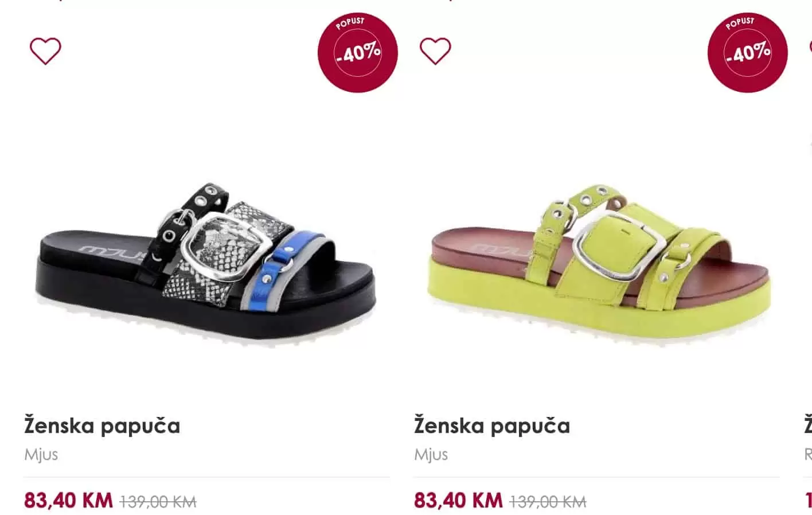Image resolution: width=812 pixels, height=515 pixels.
Task: Add the lime green sandal to wishlist
Action: coord(435,50)
